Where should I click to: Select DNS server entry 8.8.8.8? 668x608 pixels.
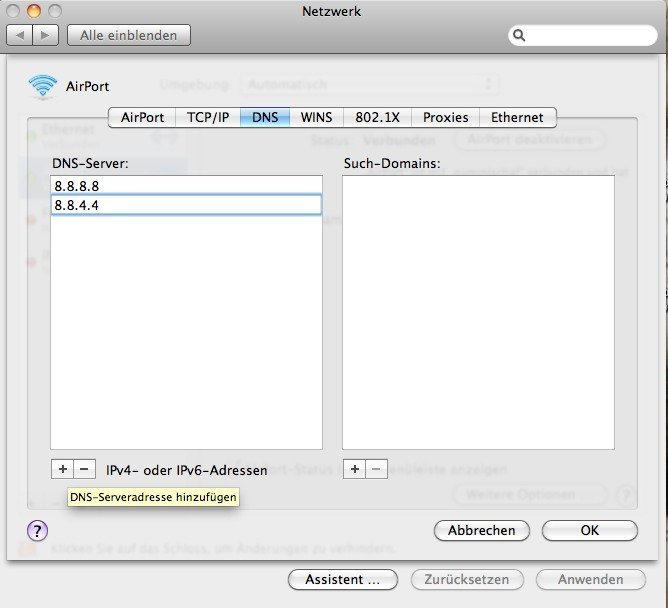coord(186,186)
